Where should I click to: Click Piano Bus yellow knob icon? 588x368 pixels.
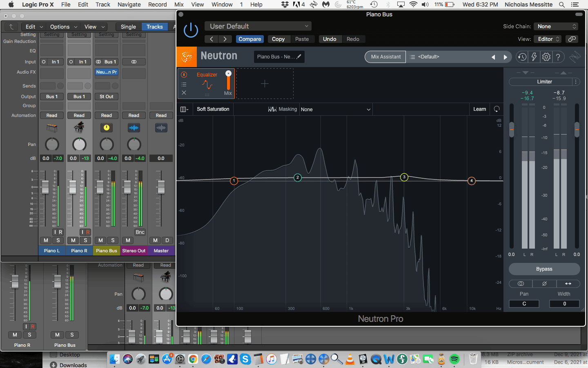coord(107,128)
